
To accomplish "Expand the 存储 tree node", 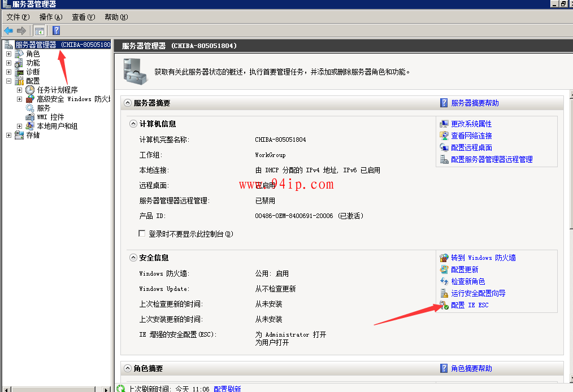I will coord(9,135).
